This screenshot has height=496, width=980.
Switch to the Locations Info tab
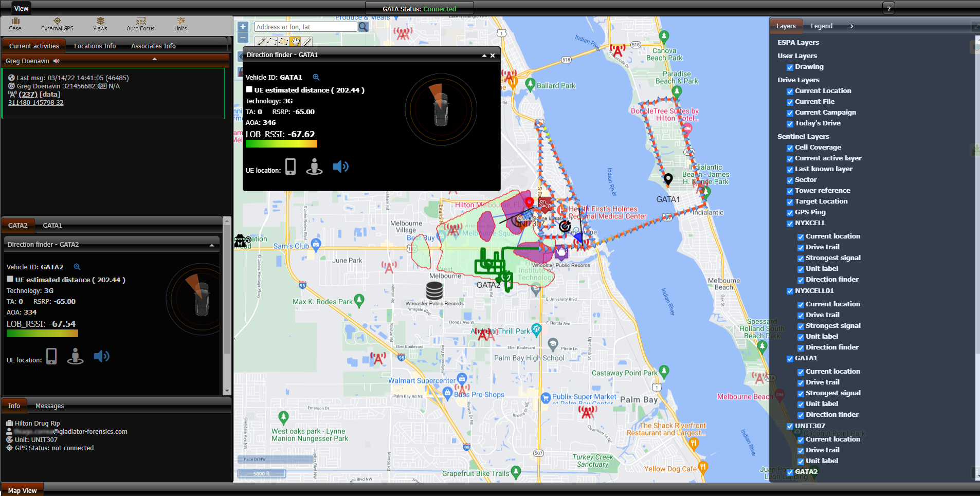tap(95, 46)
